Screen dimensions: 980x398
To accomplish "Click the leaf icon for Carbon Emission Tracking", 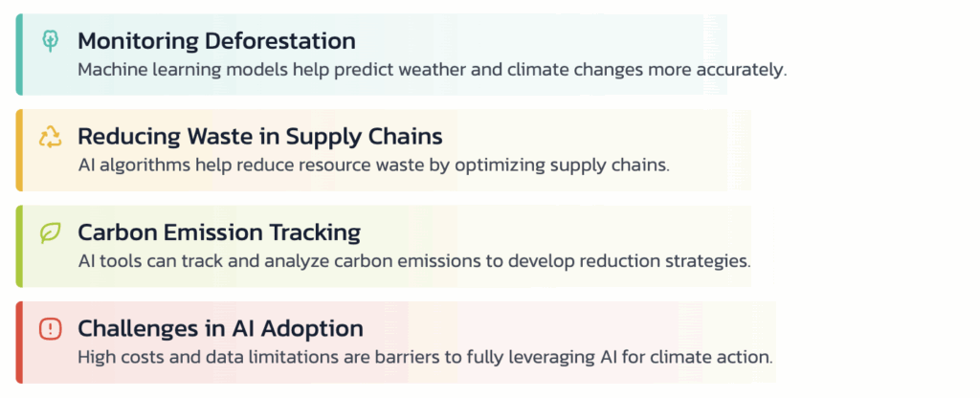I will pos(50,232).
